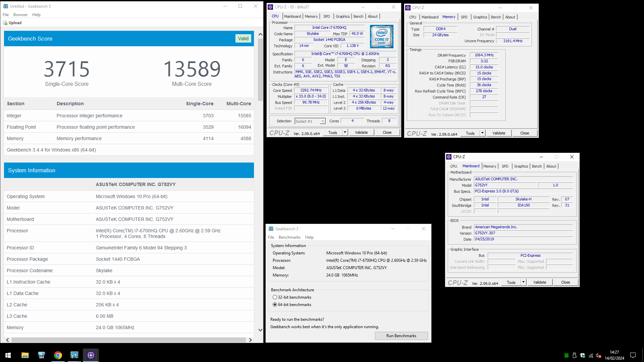Click scroll-down arrow in Geekbench results

(x=260, y=330)
